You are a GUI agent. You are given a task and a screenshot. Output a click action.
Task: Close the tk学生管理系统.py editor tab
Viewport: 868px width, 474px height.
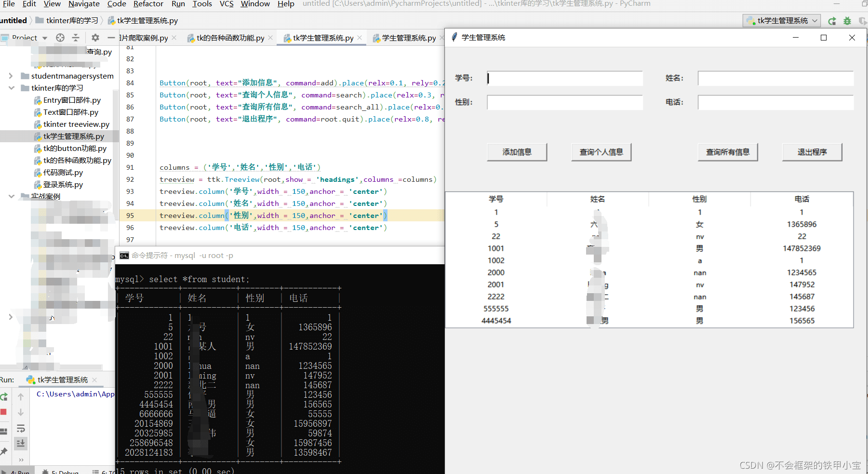pyautogui.click(x=360, y=38)
